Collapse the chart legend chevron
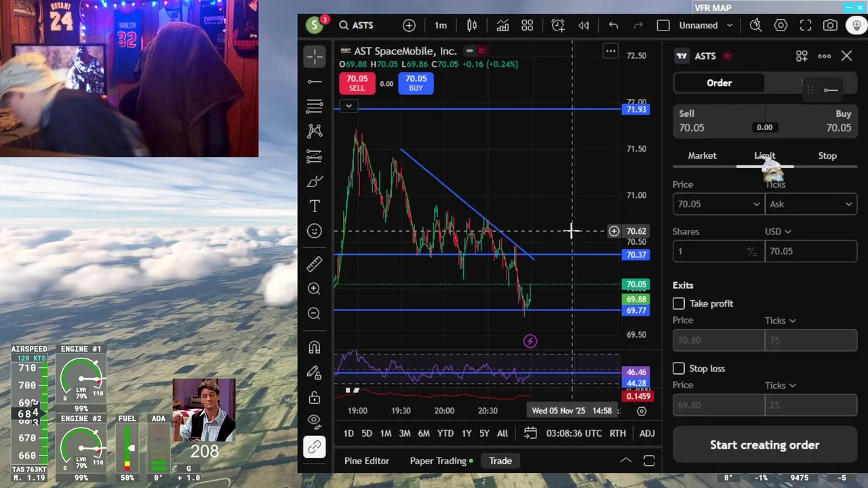868x488 pixels. pyautogui.click(x=349, y=106)
